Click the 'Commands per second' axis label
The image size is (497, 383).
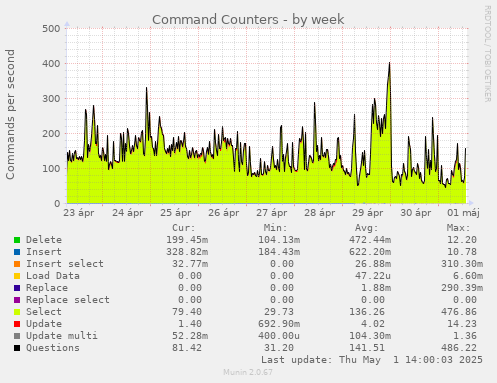[10, 114]
